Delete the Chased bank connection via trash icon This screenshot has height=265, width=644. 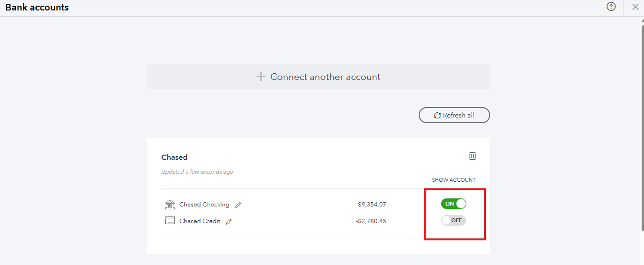(473, 156)
